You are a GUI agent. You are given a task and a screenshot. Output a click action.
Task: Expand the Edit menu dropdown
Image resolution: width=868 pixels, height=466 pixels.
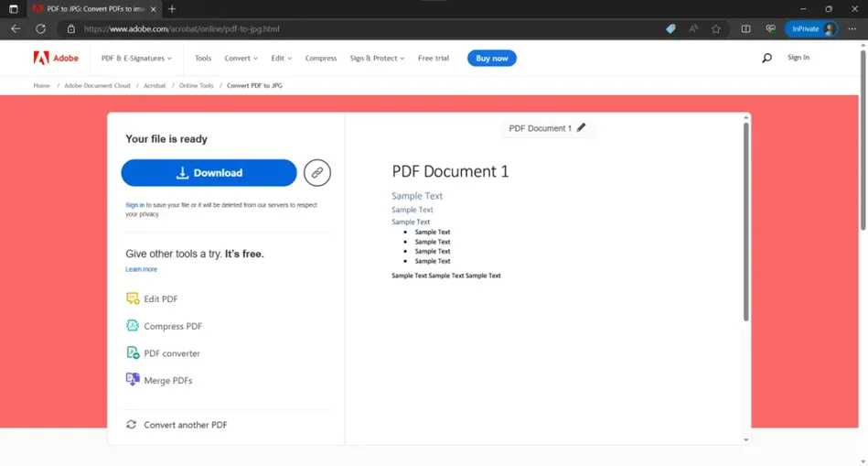coord(281,59)
